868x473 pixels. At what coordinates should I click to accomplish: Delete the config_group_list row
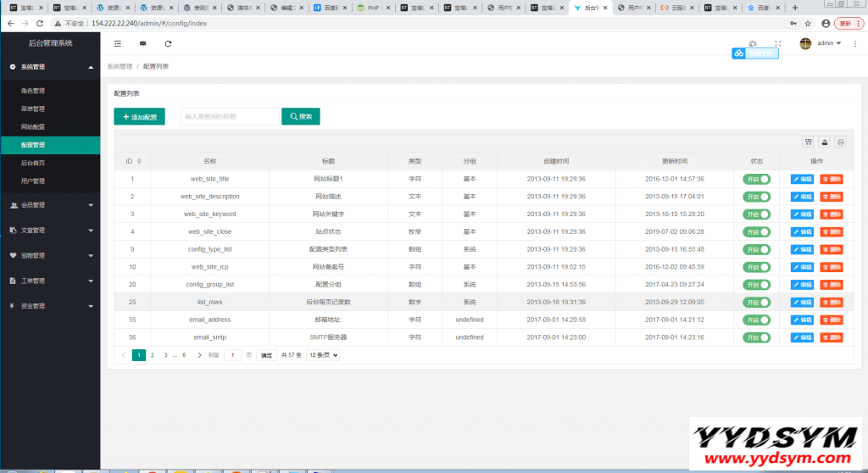click(831, 285)
